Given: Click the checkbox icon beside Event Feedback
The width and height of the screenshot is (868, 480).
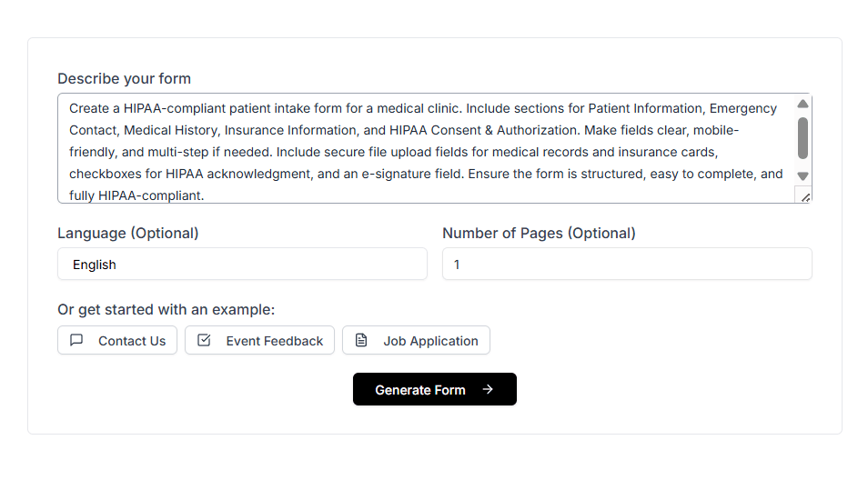Looking at the screenshot, I should click(x=204, y=340).
